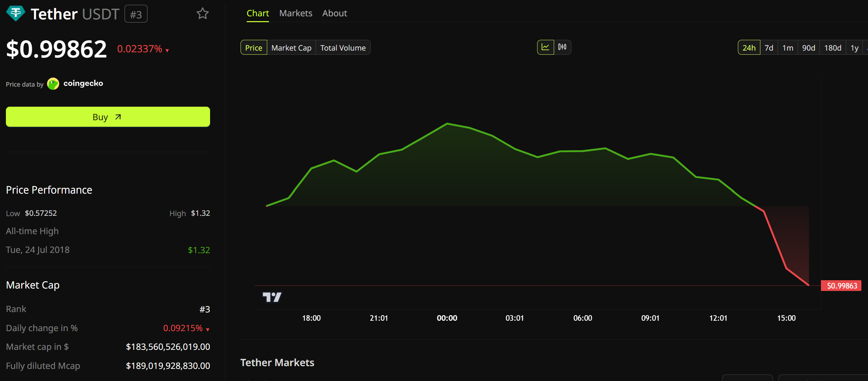Click the 15:00 time label on chart axis
Viewport: 868px width, 381px height.
pyautogui.click(x=786, y=318)
